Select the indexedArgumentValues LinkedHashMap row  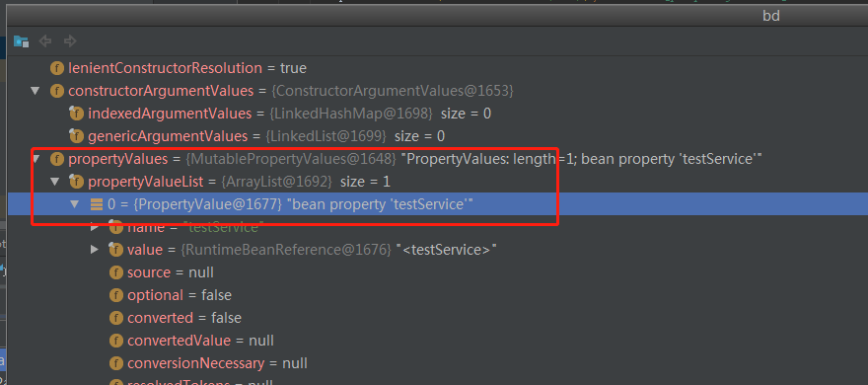point(437,114)
